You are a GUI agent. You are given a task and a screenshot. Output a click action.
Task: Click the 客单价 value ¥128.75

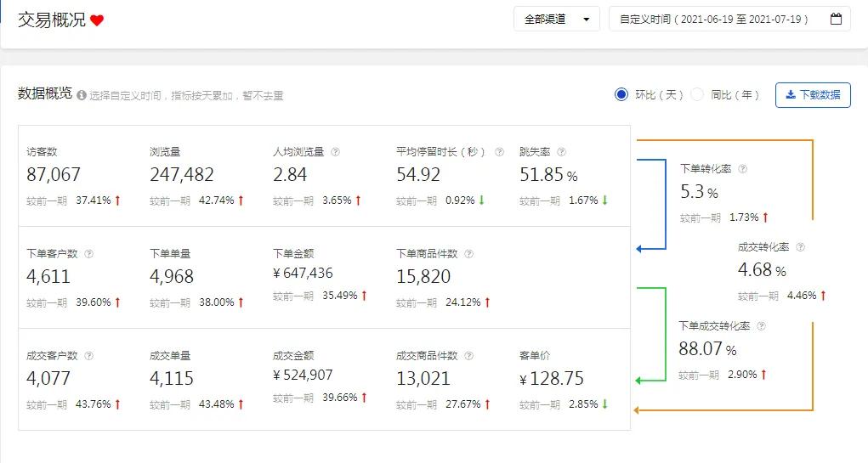552,378
